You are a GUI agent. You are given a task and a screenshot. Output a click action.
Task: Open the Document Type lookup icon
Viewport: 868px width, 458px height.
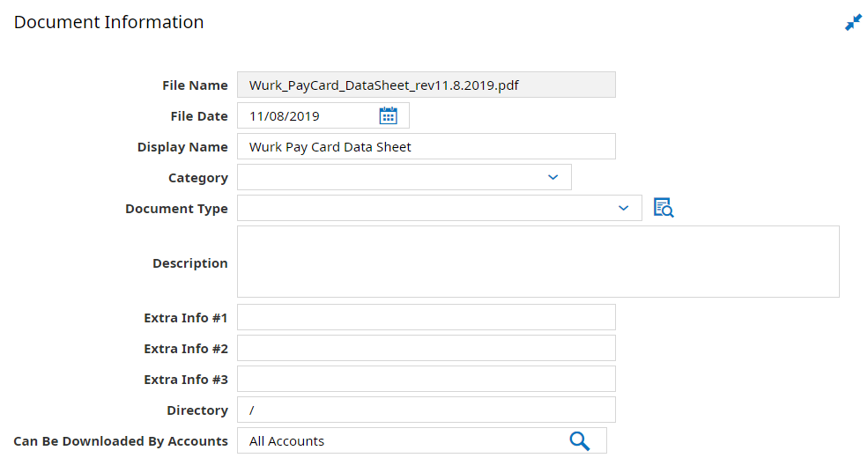(664, 208)
